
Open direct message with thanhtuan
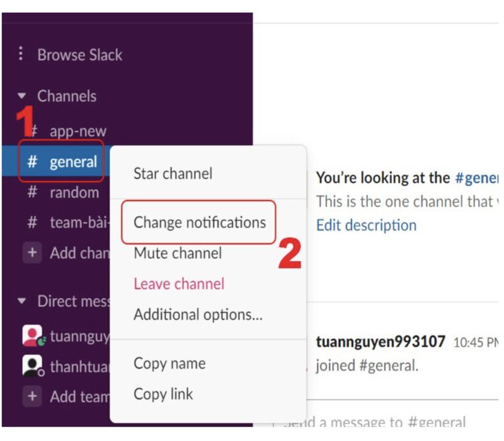click(80, 367)
